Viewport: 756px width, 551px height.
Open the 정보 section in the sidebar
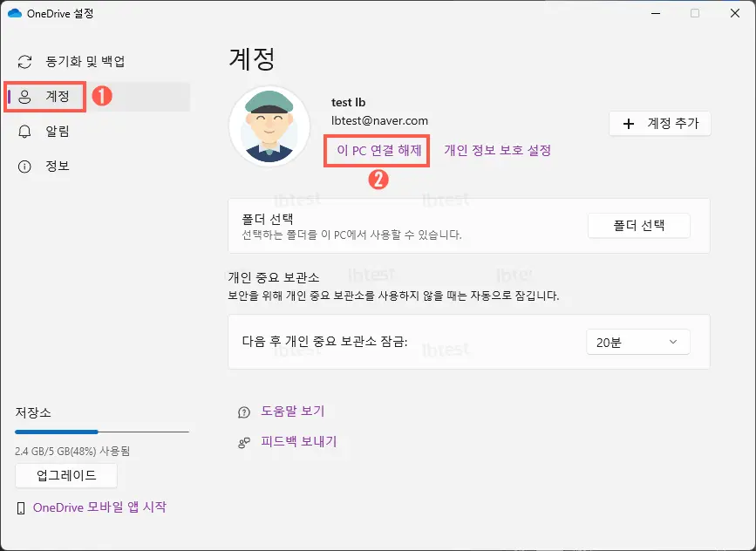point(58,166)
